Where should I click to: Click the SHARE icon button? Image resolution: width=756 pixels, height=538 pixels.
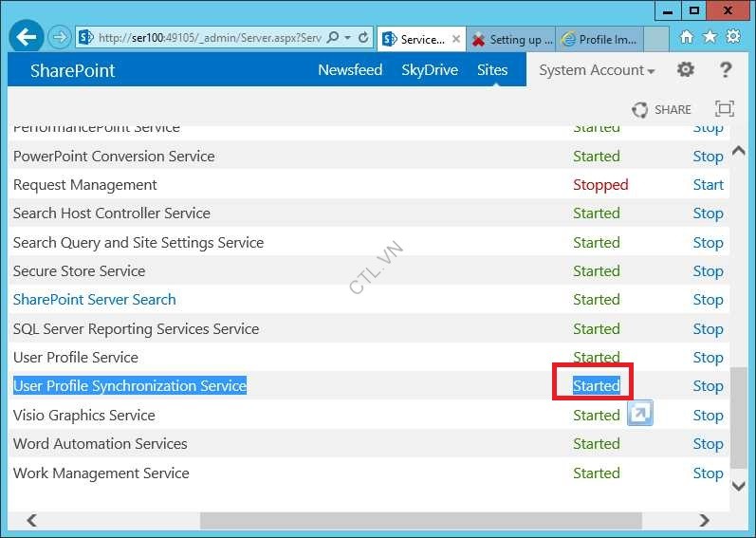click(661, 110)
